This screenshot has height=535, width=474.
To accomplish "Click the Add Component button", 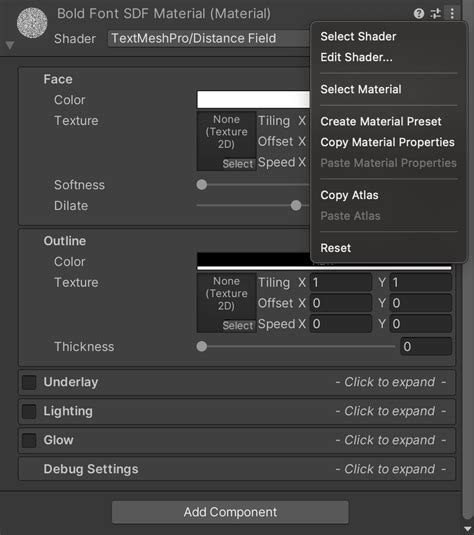I will pos(230,512).
